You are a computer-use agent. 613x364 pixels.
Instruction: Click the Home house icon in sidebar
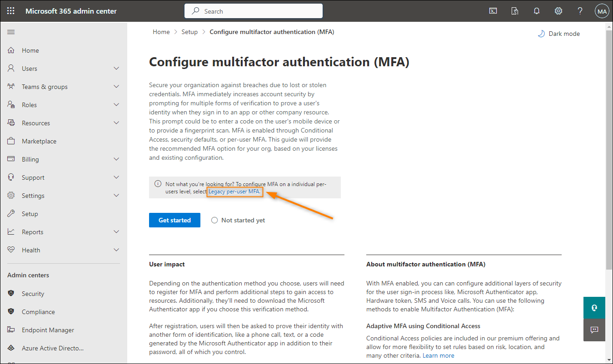coord(11,50)
